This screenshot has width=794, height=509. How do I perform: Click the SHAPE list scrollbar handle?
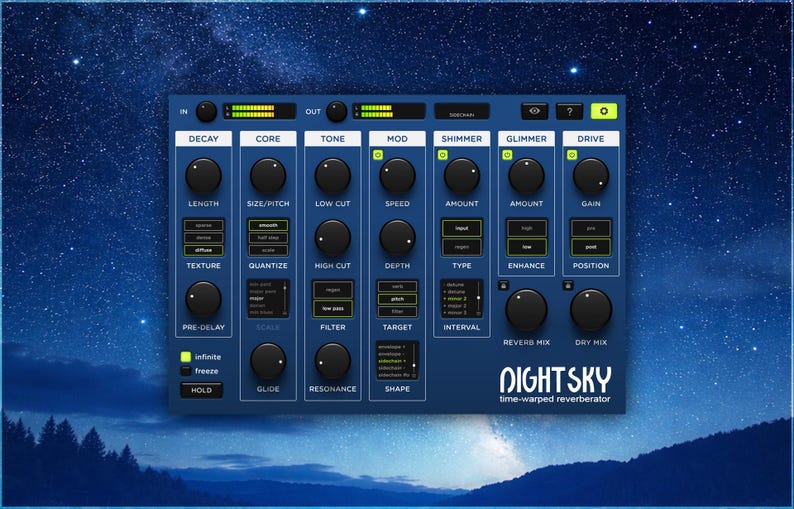(x=414, y=366)
